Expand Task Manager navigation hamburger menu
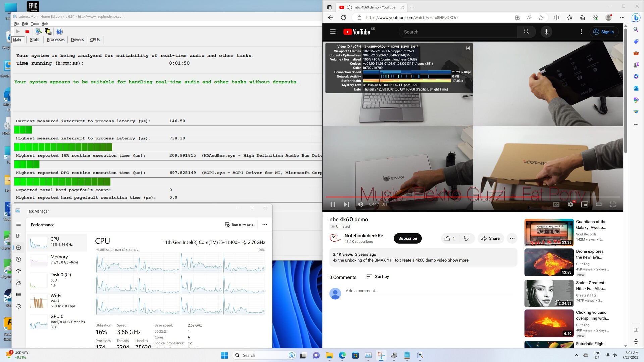The width and height of the screenshot is (644, 362). (x=19, y=224)
